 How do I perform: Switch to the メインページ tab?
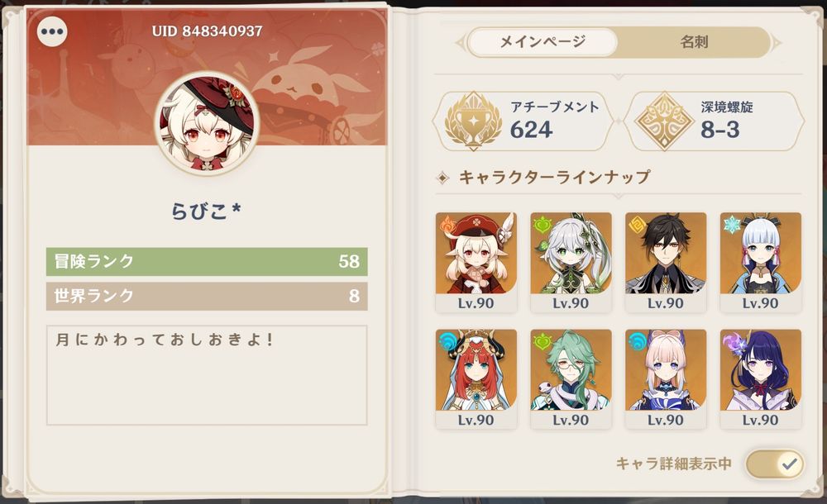(x=543, y=42)
